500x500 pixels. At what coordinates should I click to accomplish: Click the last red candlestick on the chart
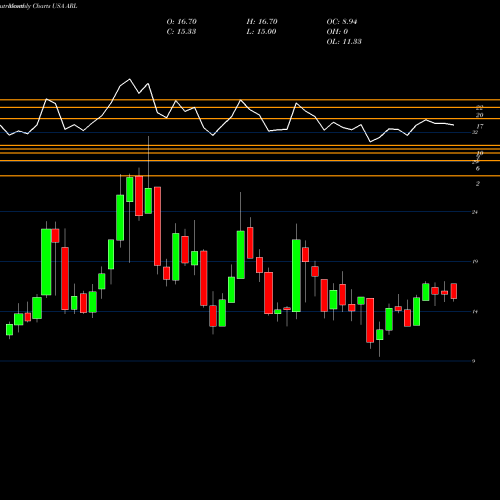(454, 291)
